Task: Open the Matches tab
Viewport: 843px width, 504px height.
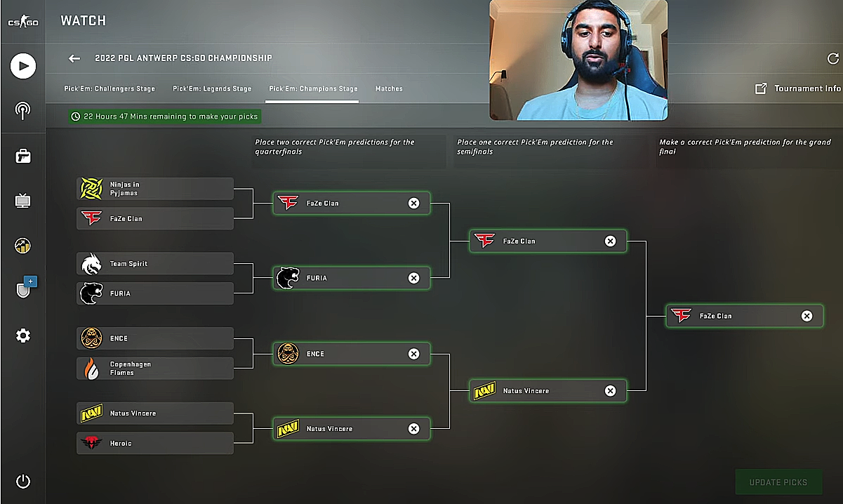Action: tap(389, 89)
